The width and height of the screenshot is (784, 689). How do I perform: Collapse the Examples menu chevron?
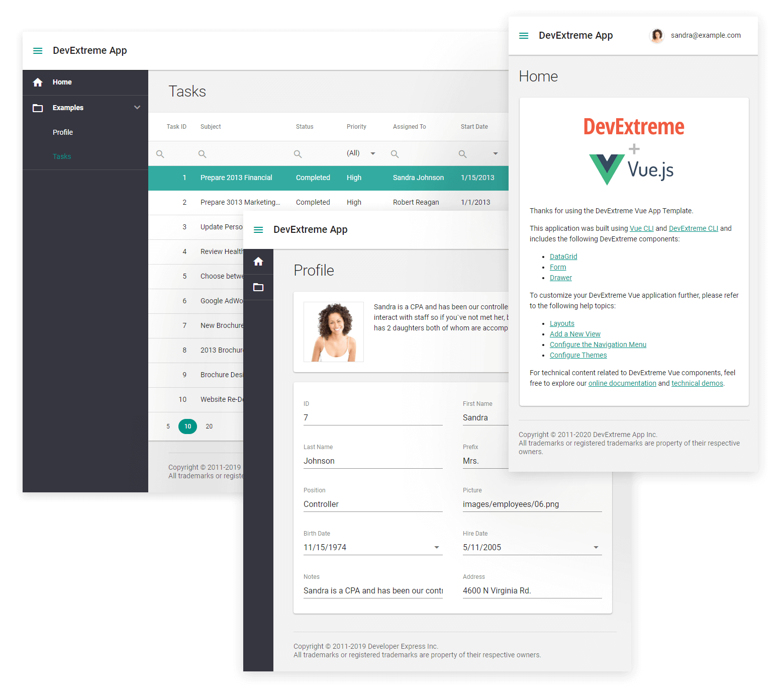[137, 107]
